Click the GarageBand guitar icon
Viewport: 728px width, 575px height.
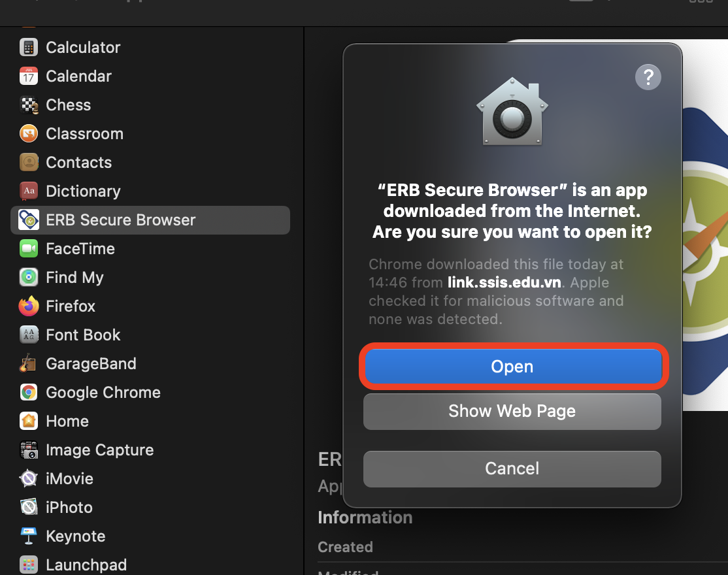(x=28, y=364)
